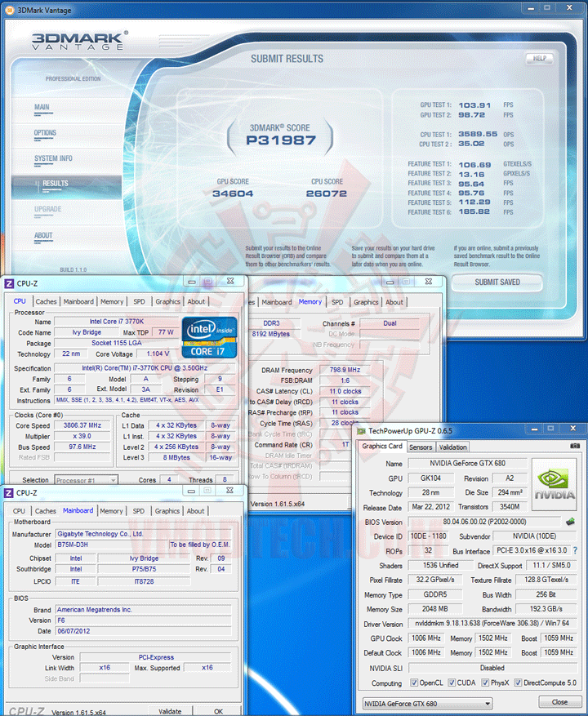Toggle the CUDA checkbox
The image size is (588, 716).
click(x=452, y=683)
